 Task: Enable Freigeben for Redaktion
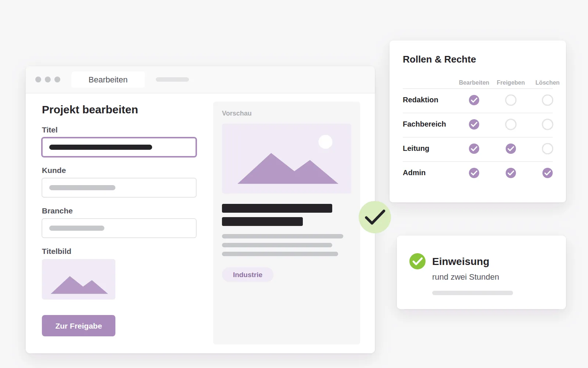point(511,100)
